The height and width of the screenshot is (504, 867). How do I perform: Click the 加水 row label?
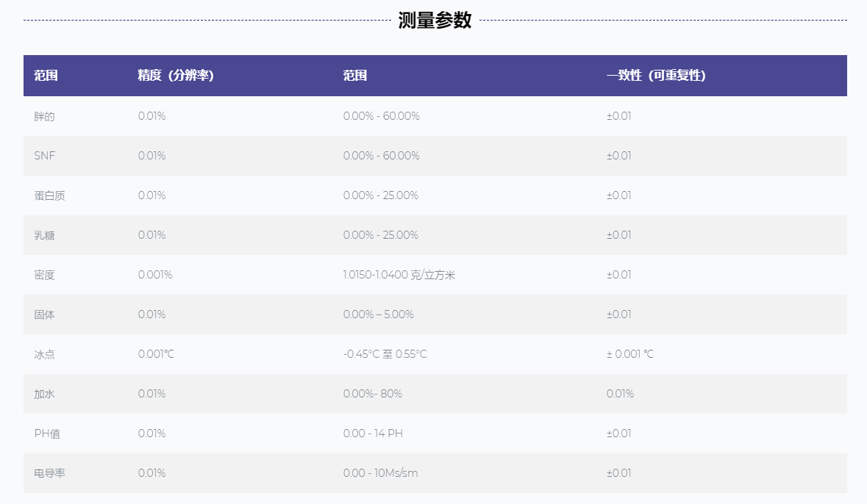[x=44, y=394]
